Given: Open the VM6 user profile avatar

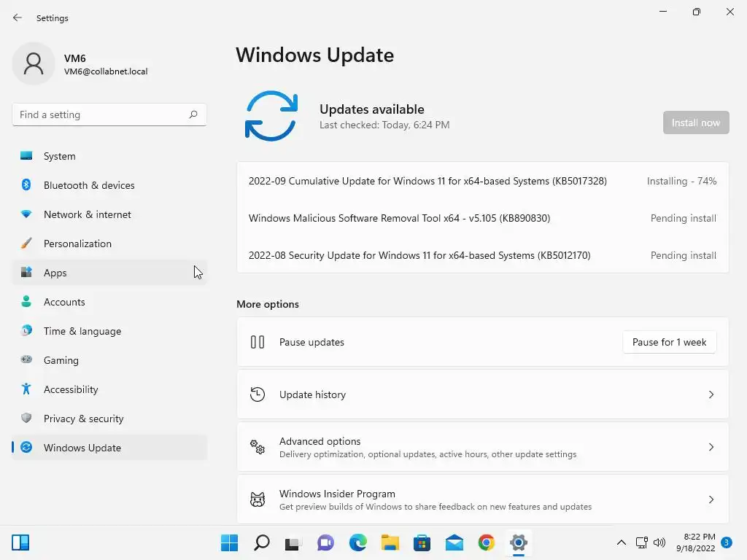Looking at the screenshot, I should click(x=34, y=63).
